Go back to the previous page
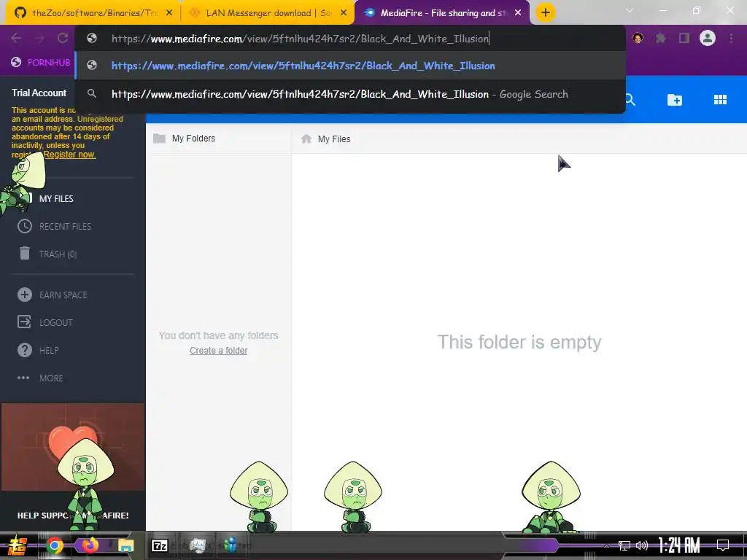The height and width of the screenshot is (560, 747). (16, 38)
